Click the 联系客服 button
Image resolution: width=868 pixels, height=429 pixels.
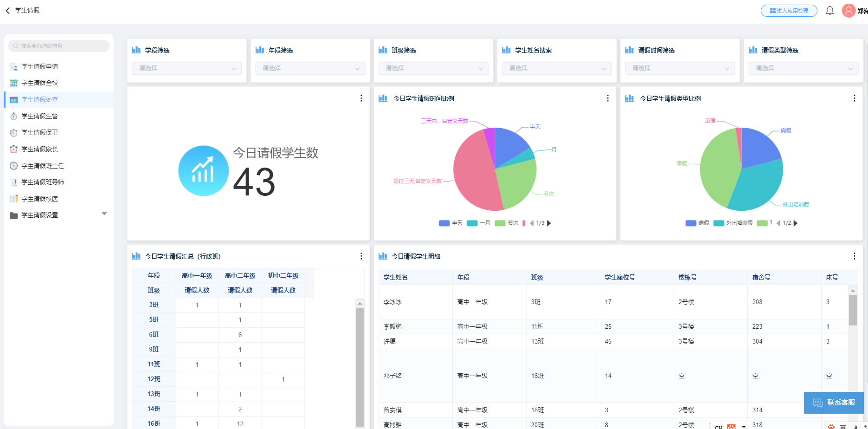(x=834, y=403)
